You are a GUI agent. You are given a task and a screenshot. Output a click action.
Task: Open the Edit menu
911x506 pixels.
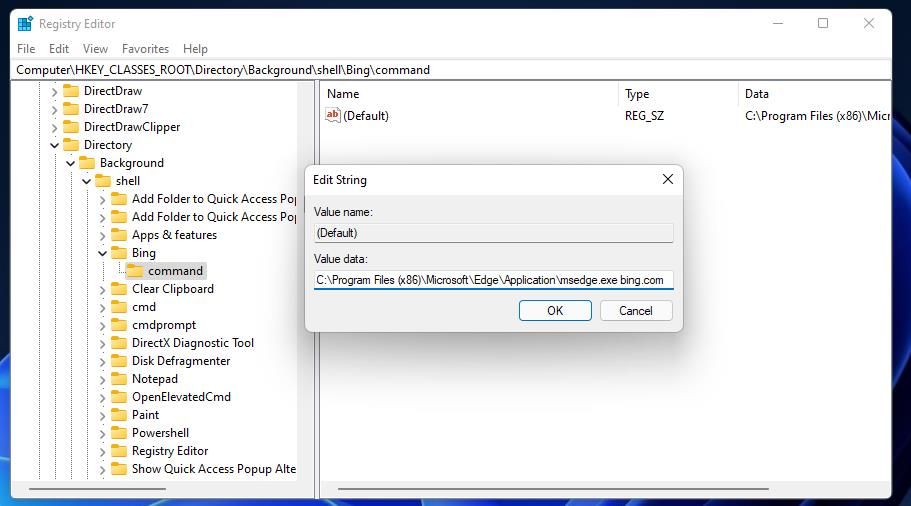[x=59, y=49]
